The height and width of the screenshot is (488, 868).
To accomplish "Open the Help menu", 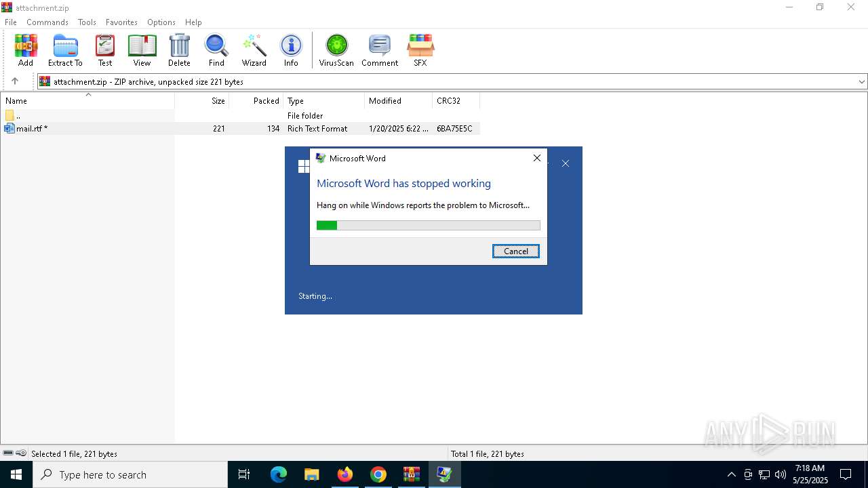I will click(193, 22).
